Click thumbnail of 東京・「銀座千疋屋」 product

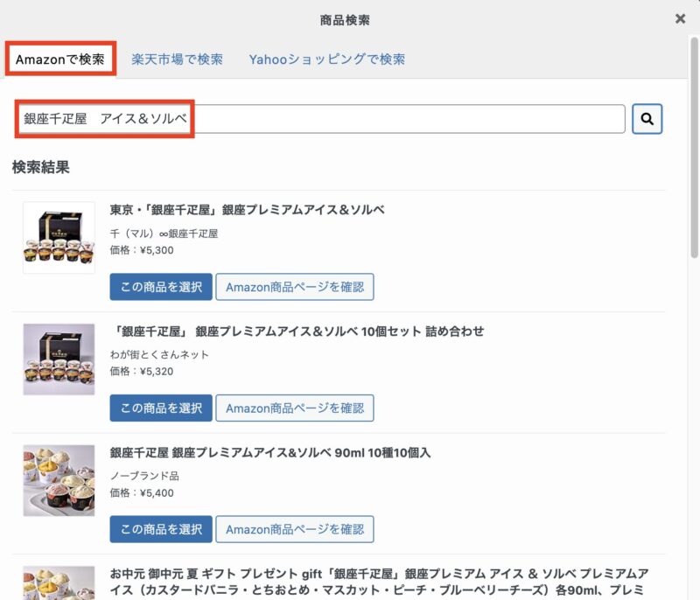59,237
